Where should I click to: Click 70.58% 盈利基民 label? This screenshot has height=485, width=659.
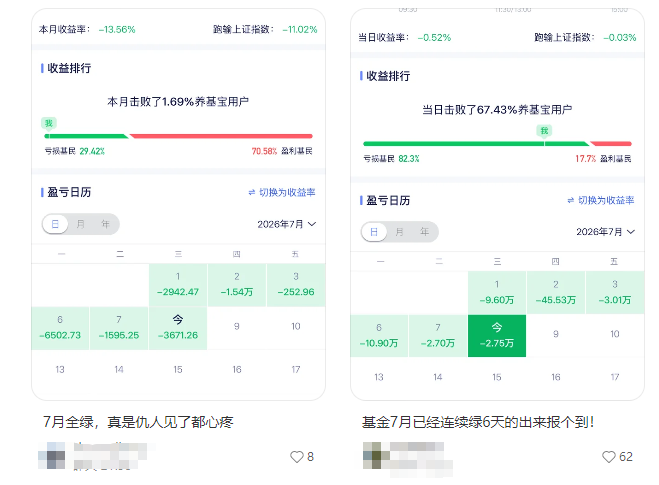[282, 151]
